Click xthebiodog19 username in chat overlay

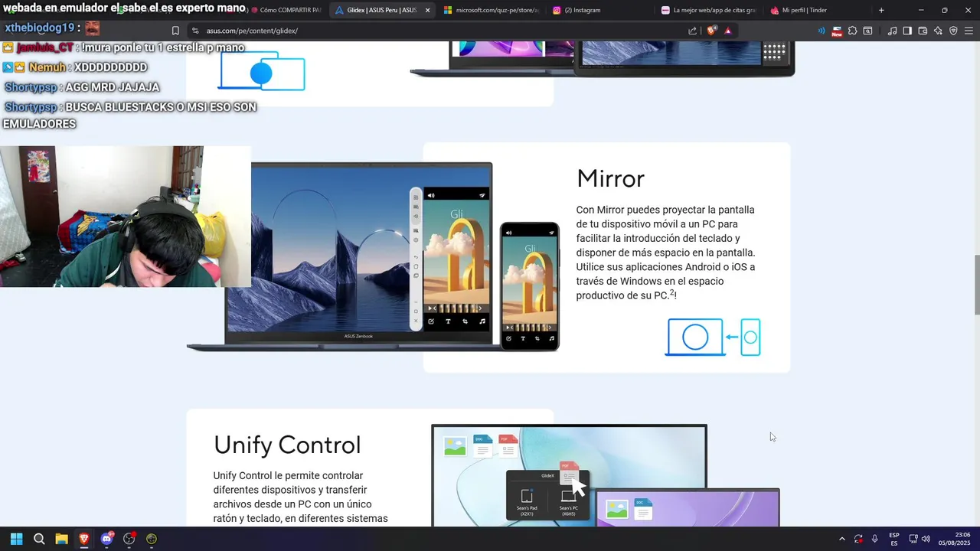(x=40, y=28)
